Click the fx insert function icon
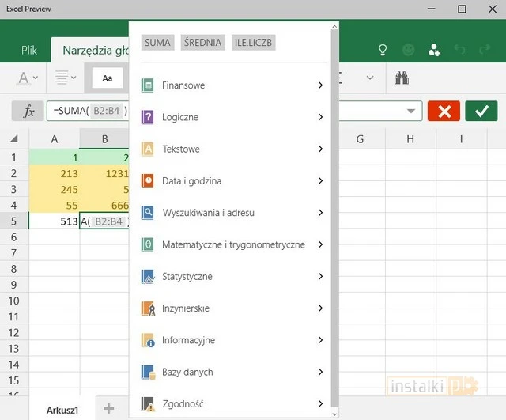This screenshot has height=420, width=506. pos(28,111)
